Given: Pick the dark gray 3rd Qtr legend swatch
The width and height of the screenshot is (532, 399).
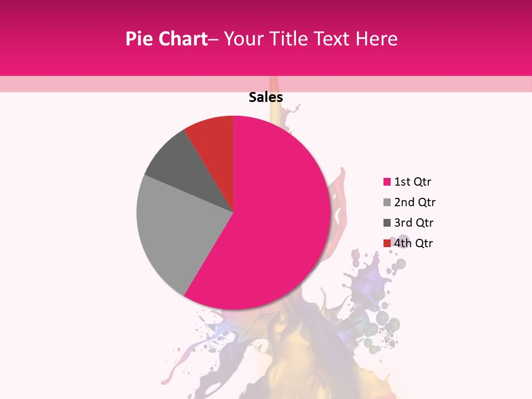Looking at the screenshot, I should [x=387, y=223].
